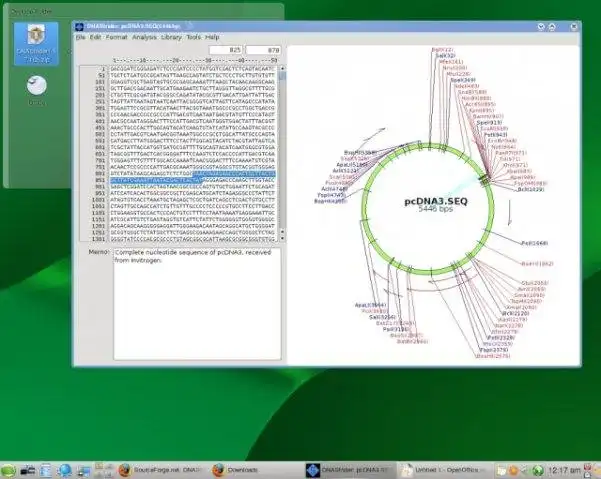Open the Analysis menu
Screen dimensions: 601x479
[x=144, y=37]
